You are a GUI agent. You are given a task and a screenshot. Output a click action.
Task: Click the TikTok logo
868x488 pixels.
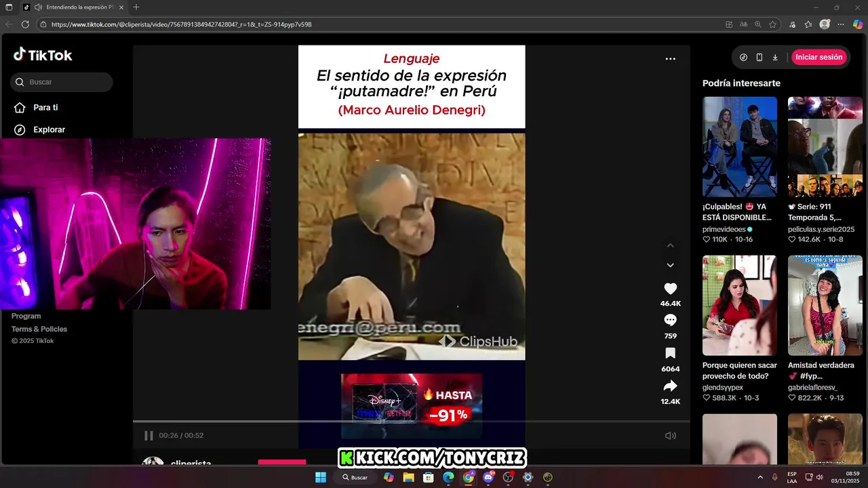click(42, 55)
